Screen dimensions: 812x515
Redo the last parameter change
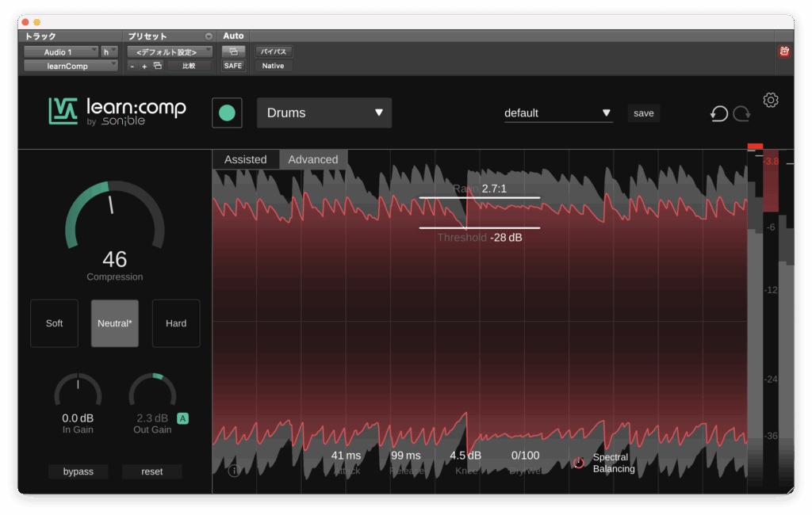[741, 113]
